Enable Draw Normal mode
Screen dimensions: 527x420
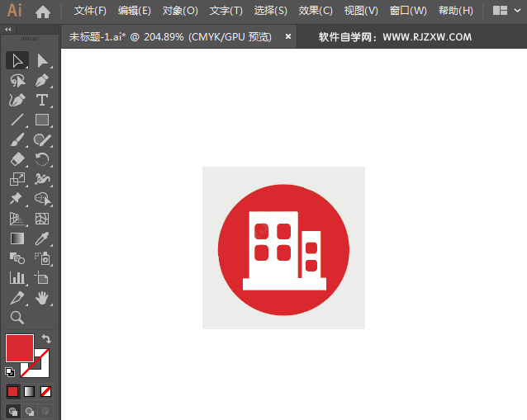[x=13, y=412]
